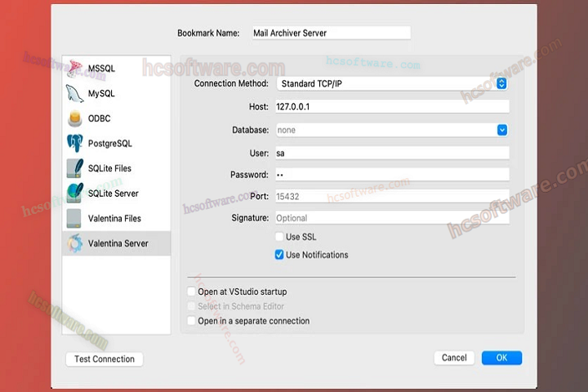Viewport: 588px width, 392px height.
Task: Enable the Use SSL checkbox
Action: [x=279, y=237]
